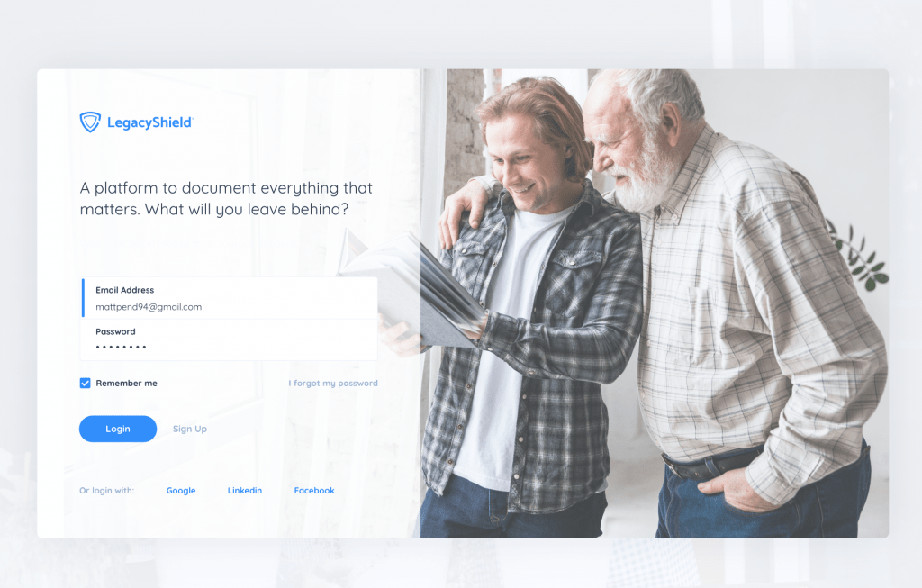The height and width of the screenshot is (588, 922).
Task: Open the Sign Up link
Action: pyautogui.click(x=190, y=429)
